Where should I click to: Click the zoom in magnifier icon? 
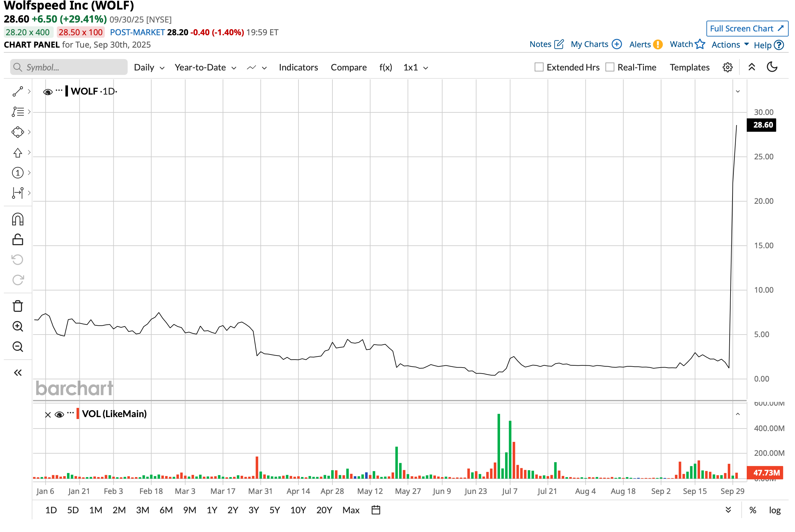click(18, 326)
